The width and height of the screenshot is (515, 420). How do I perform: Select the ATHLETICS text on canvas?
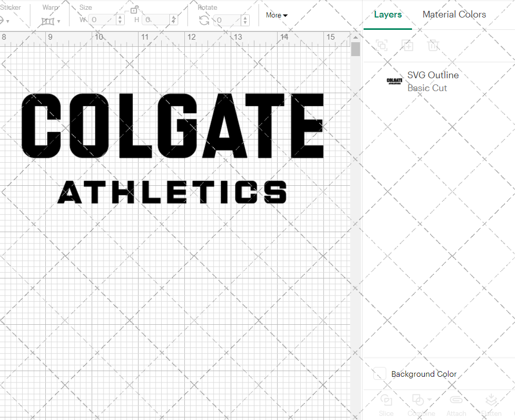[172, 192]
